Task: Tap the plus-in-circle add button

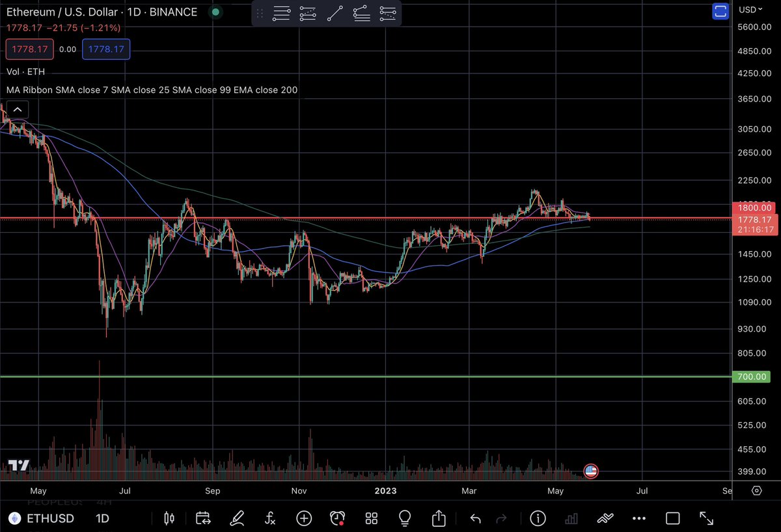Action: (x=304, y=518)
